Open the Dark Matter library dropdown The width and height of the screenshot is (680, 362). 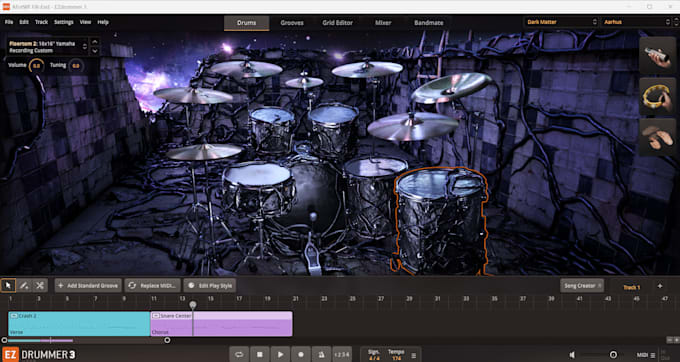point(561,22)
